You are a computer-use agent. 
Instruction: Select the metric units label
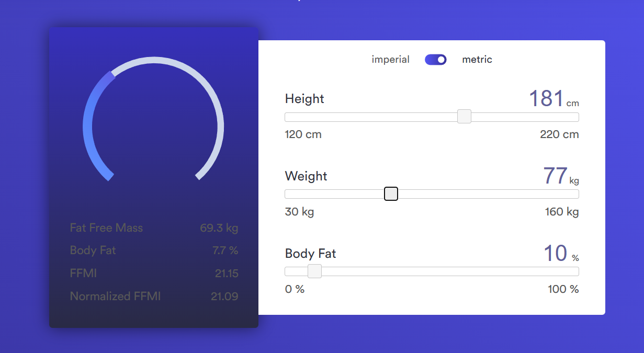477,60
